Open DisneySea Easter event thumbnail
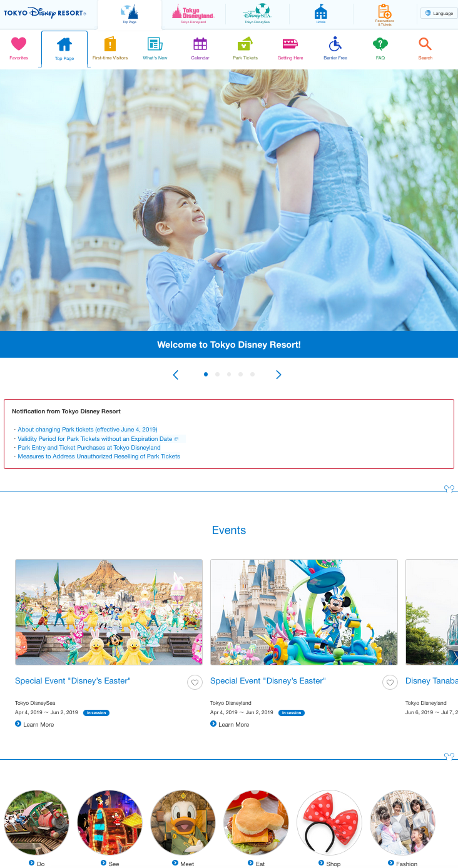This screenshot has height=868, width=458. pyautogui.click(x=109, y=612)
